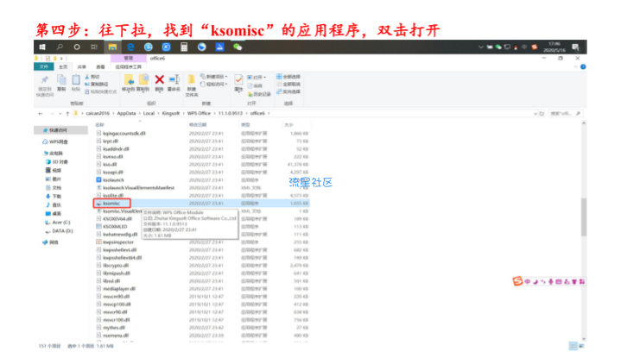
Task: Open Microsoft Edge from the taskbar
Action: [x=130, y=47]
